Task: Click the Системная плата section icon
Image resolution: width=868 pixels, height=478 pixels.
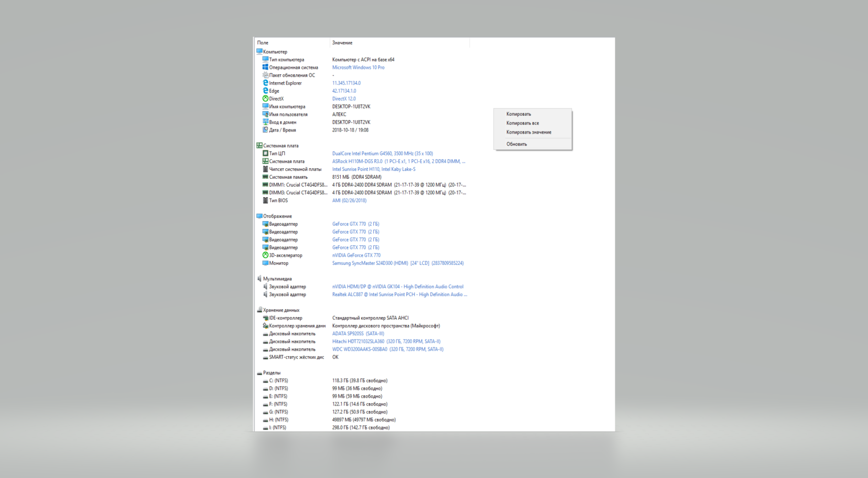Action: click(259, 145)
